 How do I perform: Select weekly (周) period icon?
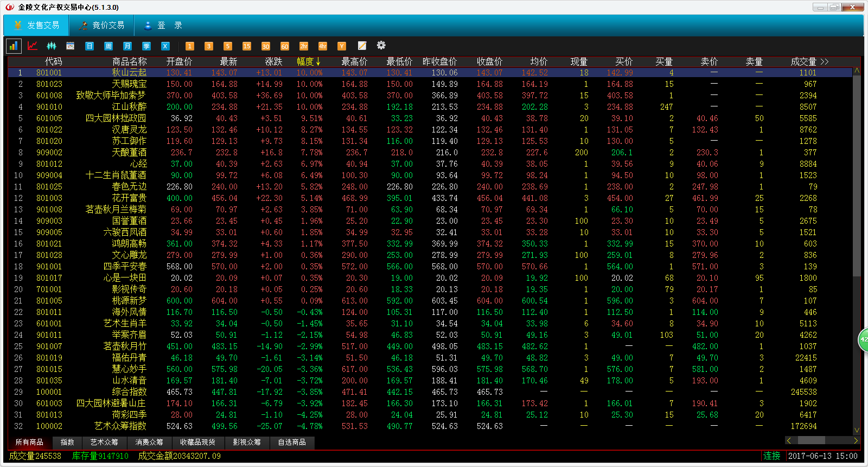point(108,46)
